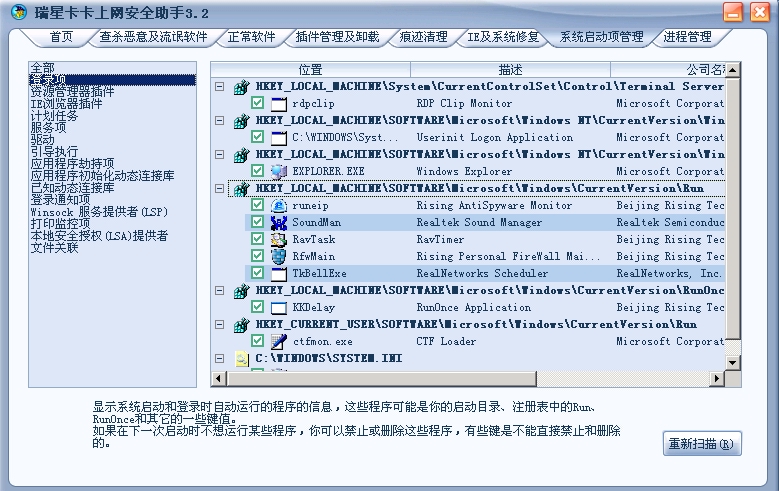Open the 首页 tab
The height and width of the screenshot is (491, 779).
click(61, 37)
